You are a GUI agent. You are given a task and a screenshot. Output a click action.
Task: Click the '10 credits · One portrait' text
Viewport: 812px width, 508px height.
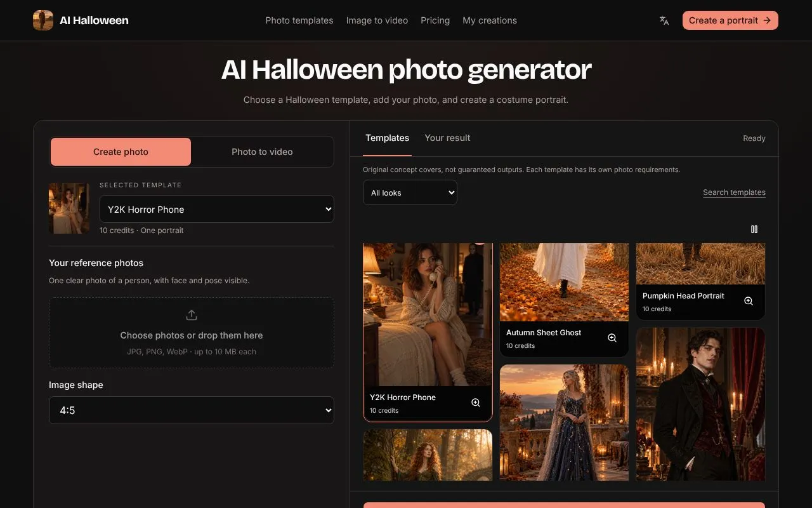click(x=141, y=231)
